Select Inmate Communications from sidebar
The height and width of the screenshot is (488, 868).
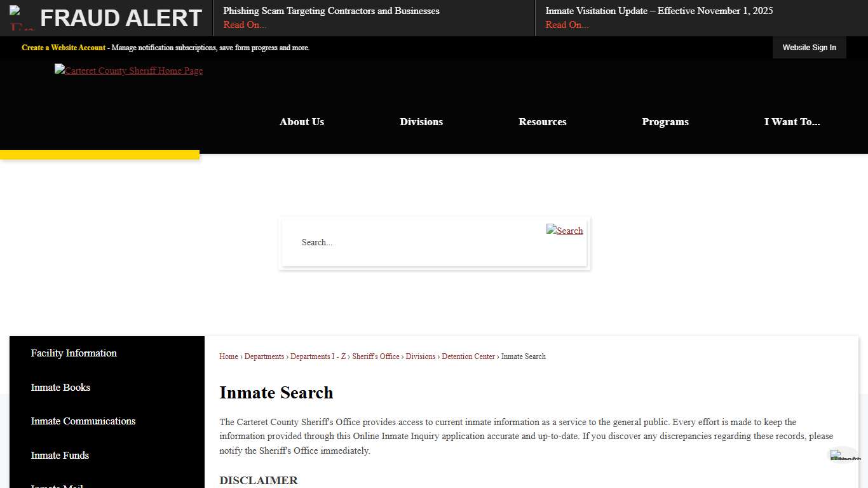tap(83, 421)
